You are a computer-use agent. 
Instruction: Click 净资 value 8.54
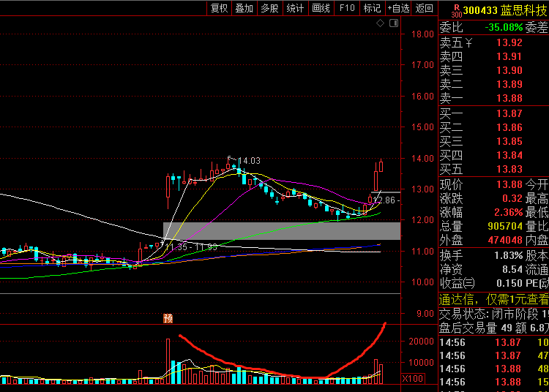512,270
